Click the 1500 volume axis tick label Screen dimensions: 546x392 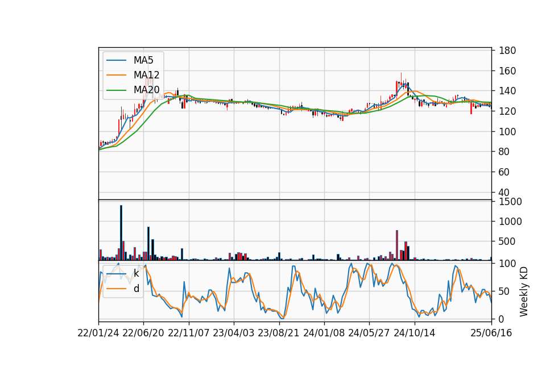(x=510, y=202)
